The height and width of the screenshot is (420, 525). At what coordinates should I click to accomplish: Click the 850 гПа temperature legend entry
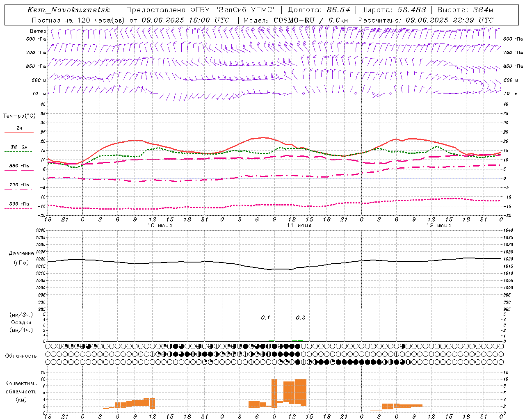coord(19,166)
